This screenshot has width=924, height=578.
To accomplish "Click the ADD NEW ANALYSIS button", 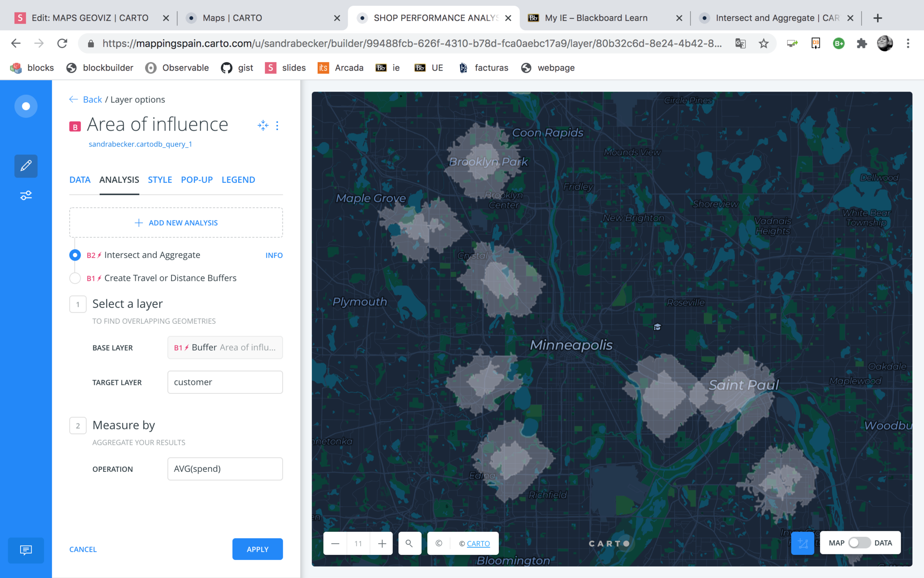I will 176,223.
